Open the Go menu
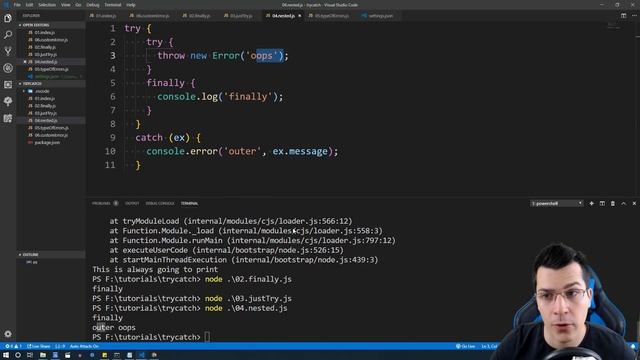 click(78, 5)
